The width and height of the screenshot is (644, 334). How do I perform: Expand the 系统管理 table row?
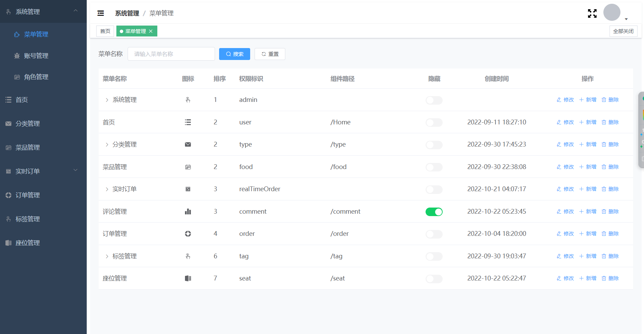point(107,100)
